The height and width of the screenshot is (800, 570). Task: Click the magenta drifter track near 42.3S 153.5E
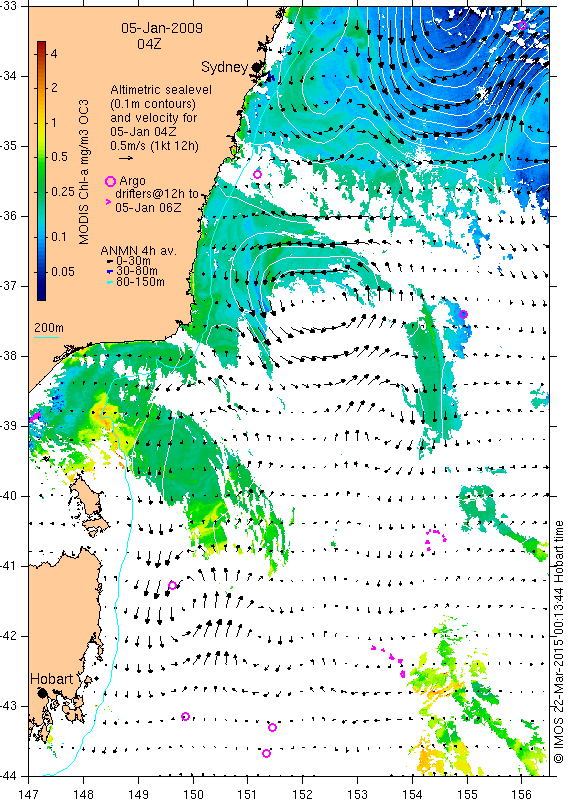tap(389, 661)
